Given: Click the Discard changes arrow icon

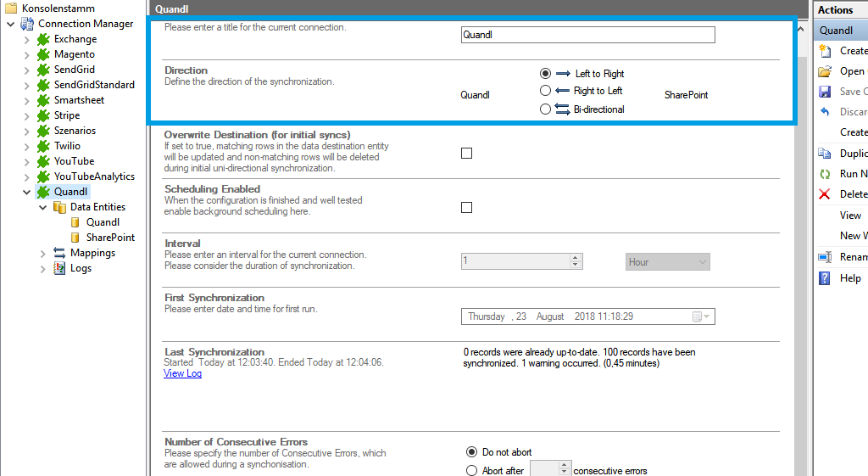Looking at the screenshot, I should [825, 112].
